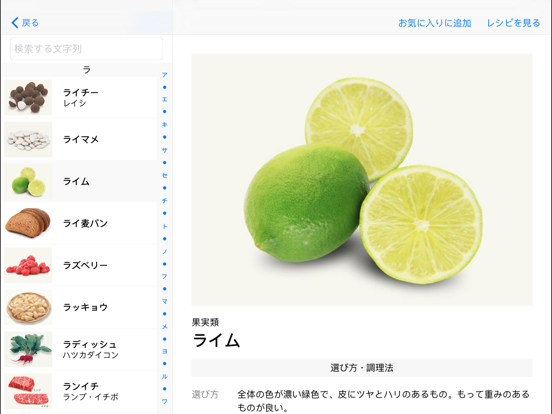Image resolution: width=552 pixels, height=414 pixels.
Task: Tap the large ライム title
Action: point(216,340)
